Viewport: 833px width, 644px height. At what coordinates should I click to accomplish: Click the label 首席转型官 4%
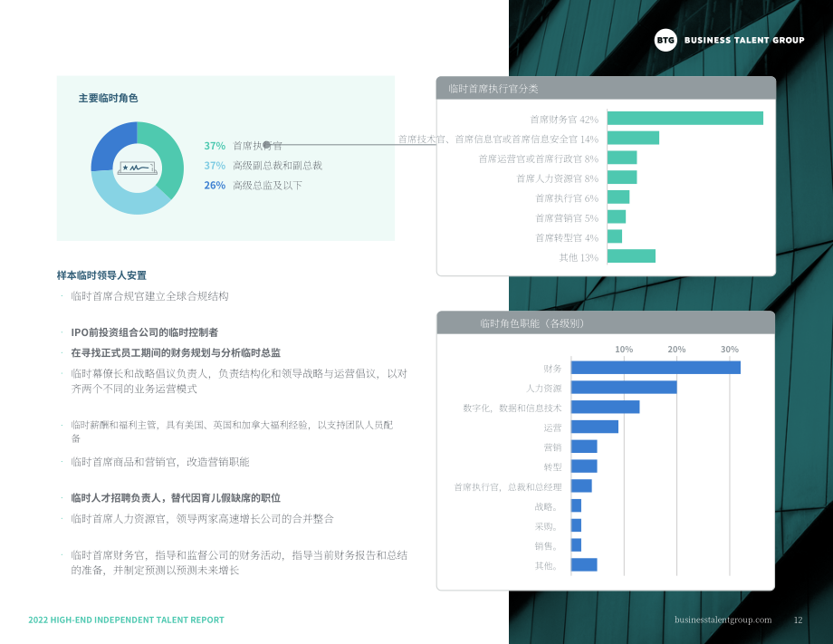pyautogui.click(x=567, y=237)
